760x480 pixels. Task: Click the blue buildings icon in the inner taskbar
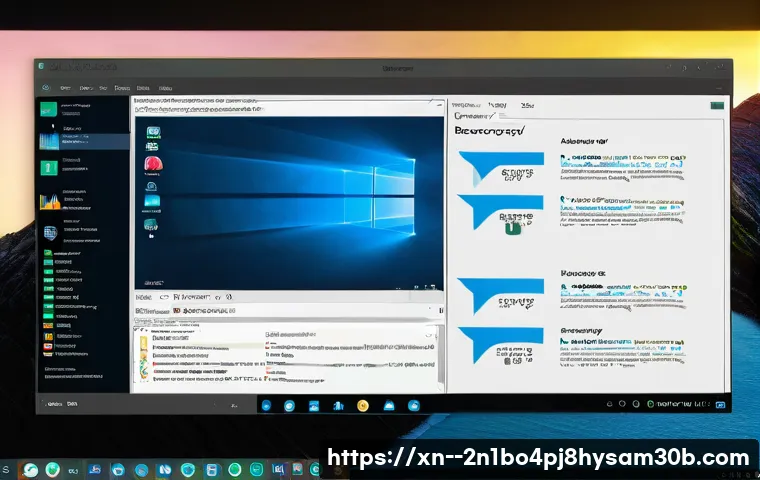click(x=338, y=406)
